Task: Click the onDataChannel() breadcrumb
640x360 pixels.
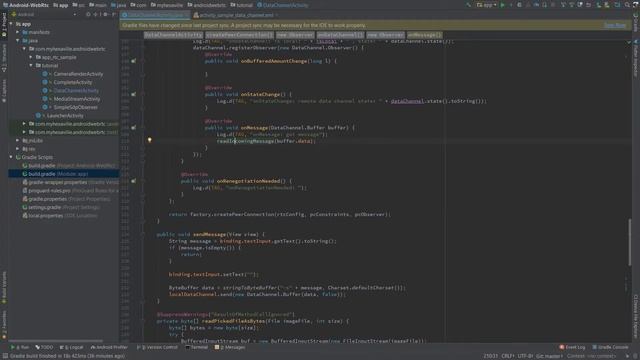Action: [x=340, y=35]
